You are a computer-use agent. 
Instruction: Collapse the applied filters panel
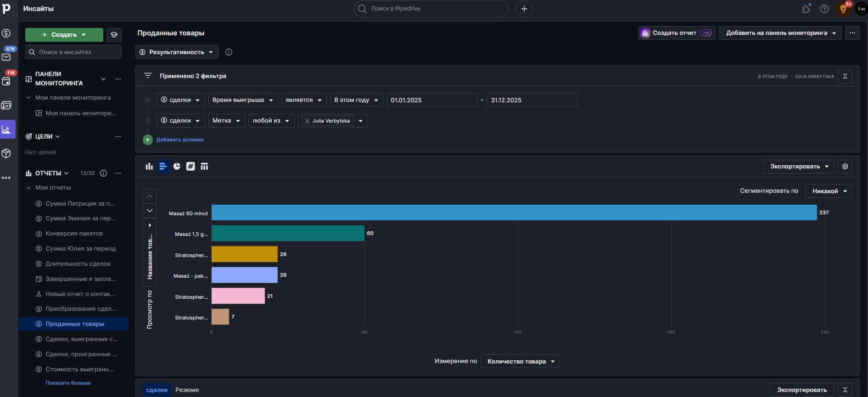845,76
